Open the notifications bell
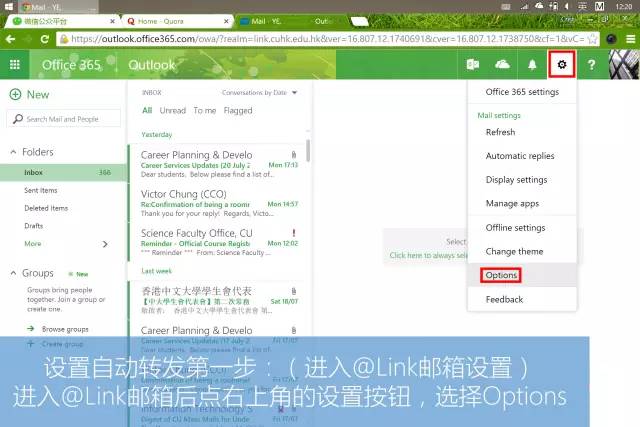Viewport: 640px width, 427px height. (x=532, y=65)
